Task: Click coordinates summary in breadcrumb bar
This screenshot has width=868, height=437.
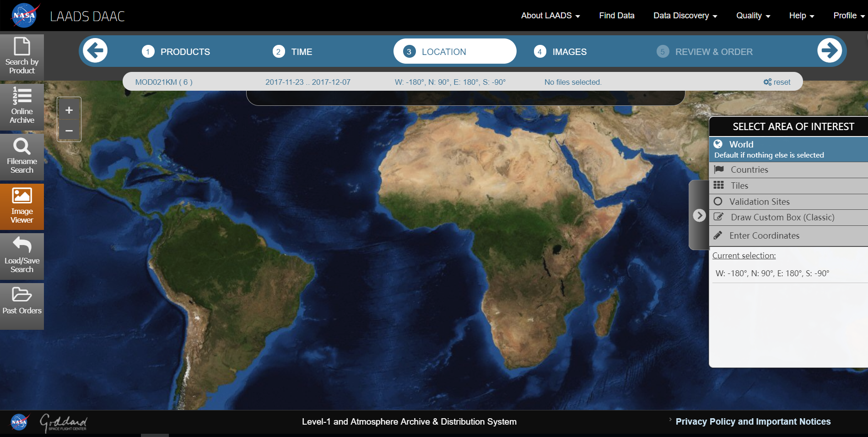Action: (450, 82)
